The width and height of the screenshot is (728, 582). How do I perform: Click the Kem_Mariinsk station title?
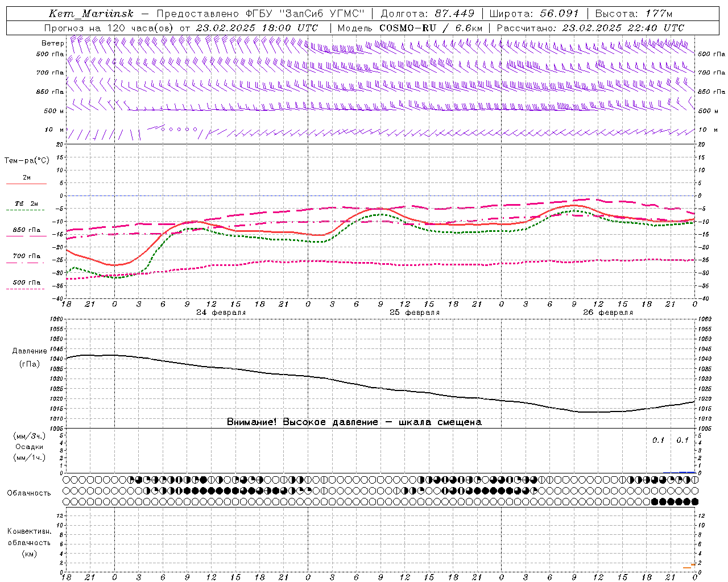coord(91,14)
